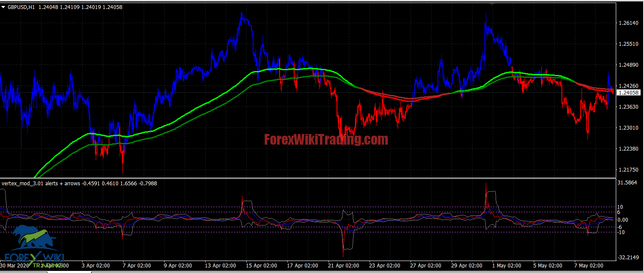Image resolution: width=644 pixels, height=273 pixels.
Task: Click the 1.23010 price axis label
Action: pos(628,128)
